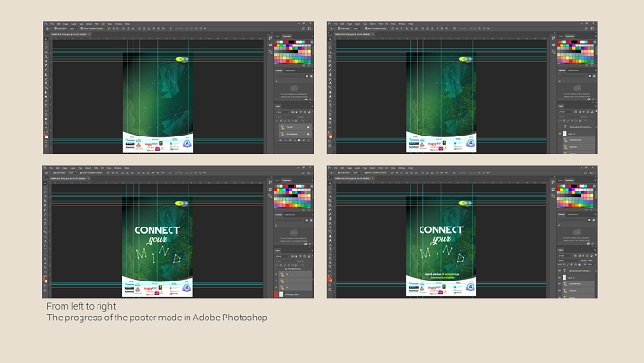The width and height of the screenshot is (644, 363).
Task: Open the Filter menu in bottom-left screenshot
Action: [x=96, y=168]
